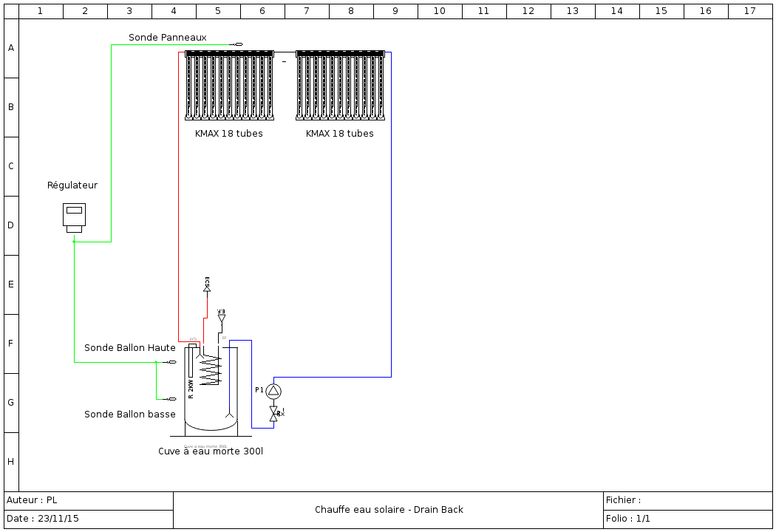
Task: Click the 'P1' pump label
Action: pos(259,390)
